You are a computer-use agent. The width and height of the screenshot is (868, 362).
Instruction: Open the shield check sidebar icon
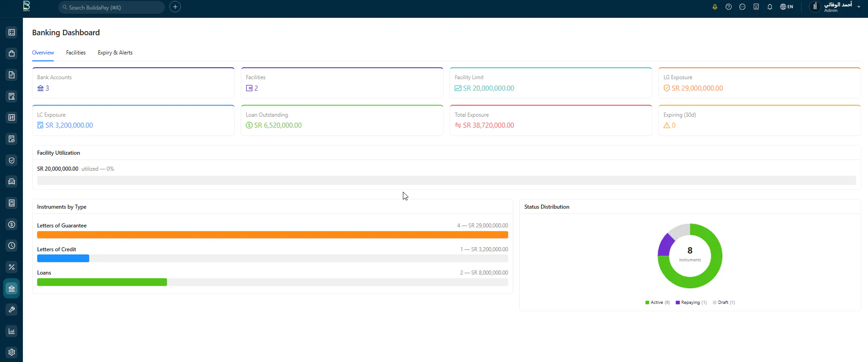click(11, 160)
